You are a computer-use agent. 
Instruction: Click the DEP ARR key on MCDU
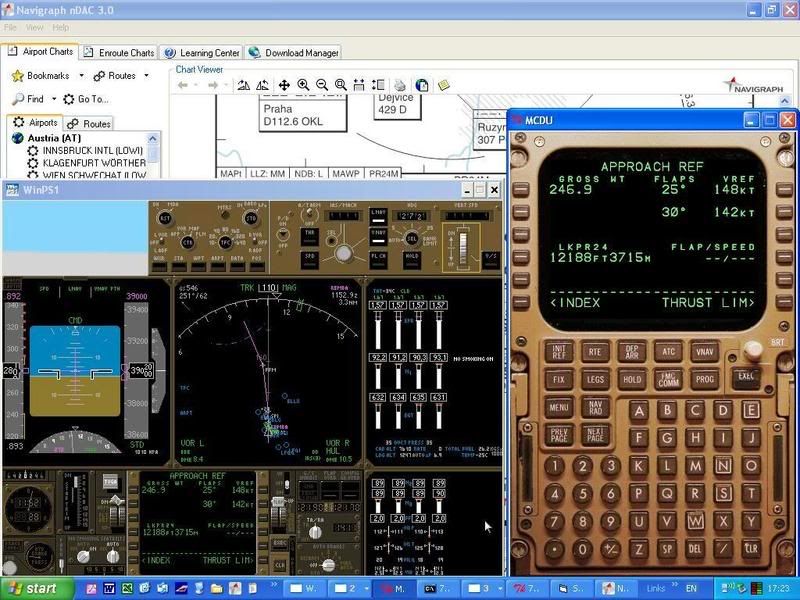632,352
